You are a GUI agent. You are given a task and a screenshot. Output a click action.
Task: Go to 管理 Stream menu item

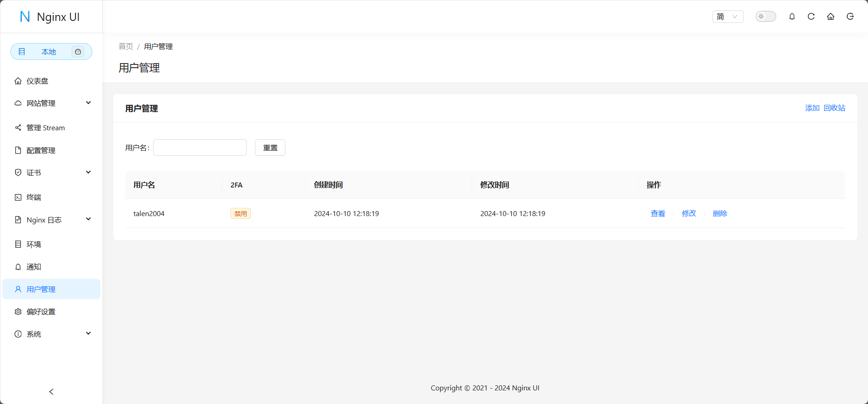point(45,128)
